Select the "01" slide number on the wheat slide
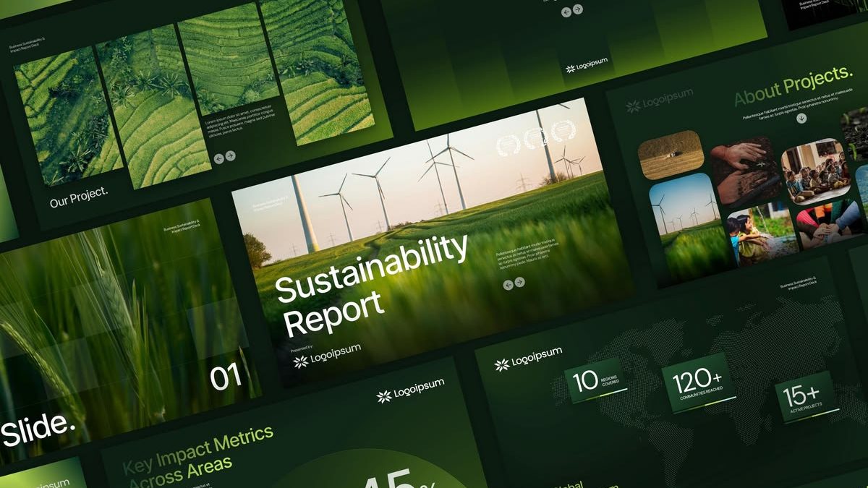The height and width of the screenshot is (488, 868). (x=225, y=377)
